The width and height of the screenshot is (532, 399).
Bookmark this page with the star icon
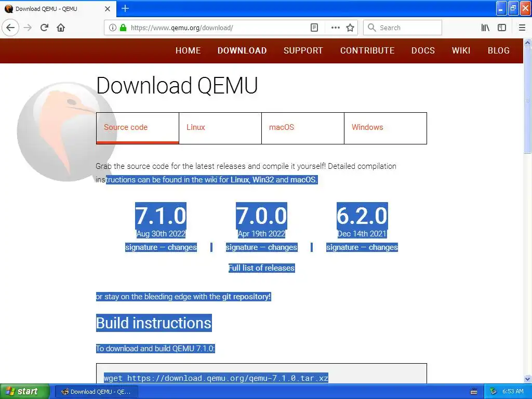(350, 28)
